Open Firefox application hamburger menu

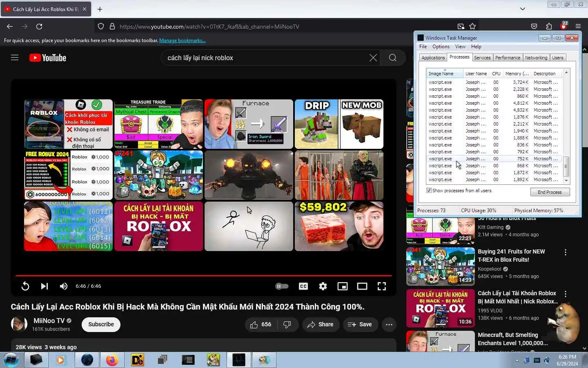pos(578,27)
